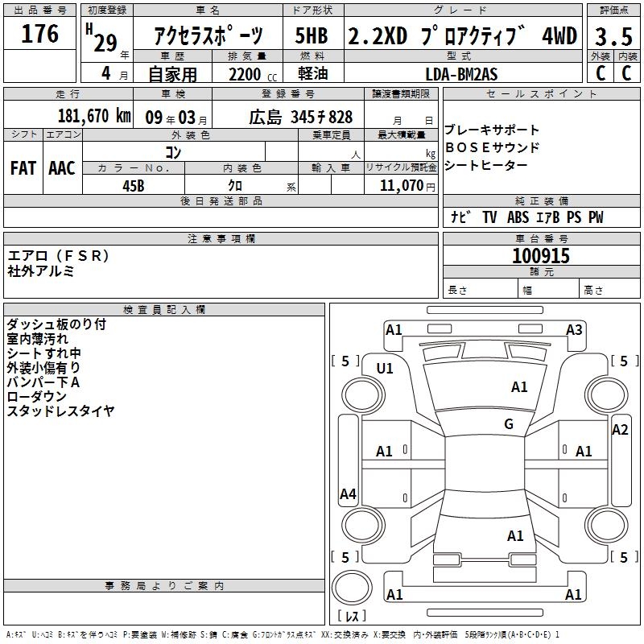Select inspector note 外装小傷有り
This screenshot has width=644, height=644.
[x=43, y=368]
